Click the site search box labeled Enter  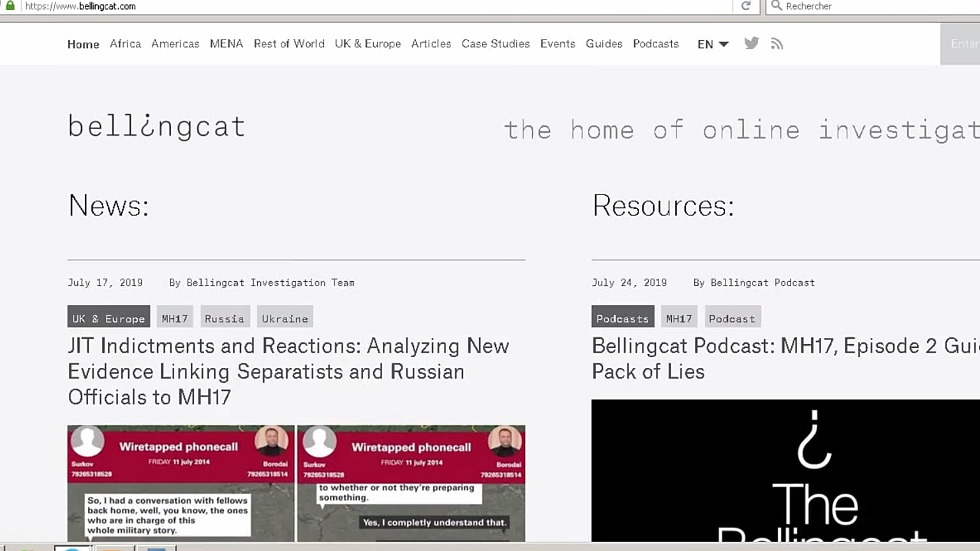(960, 43)
